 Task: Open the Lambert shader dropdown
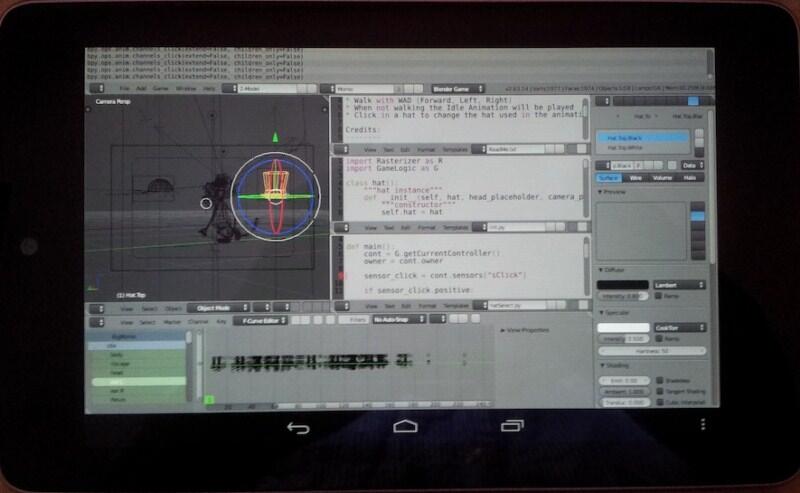click(x=679, y=285)
